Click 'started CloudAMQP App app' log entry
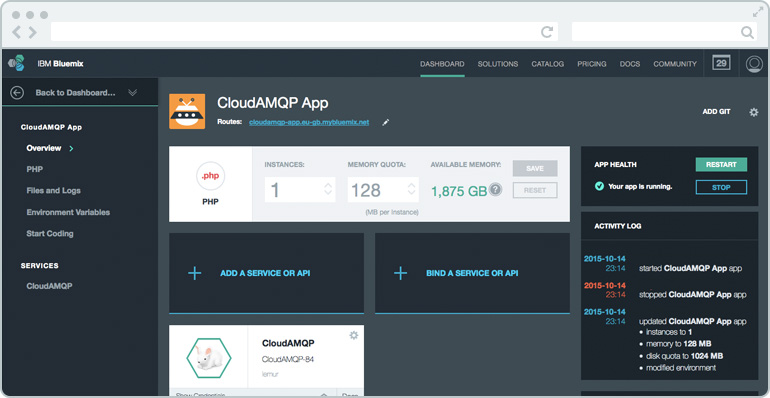Image resolution: width=770 pixels, height=398 pixels. (690, 269)
